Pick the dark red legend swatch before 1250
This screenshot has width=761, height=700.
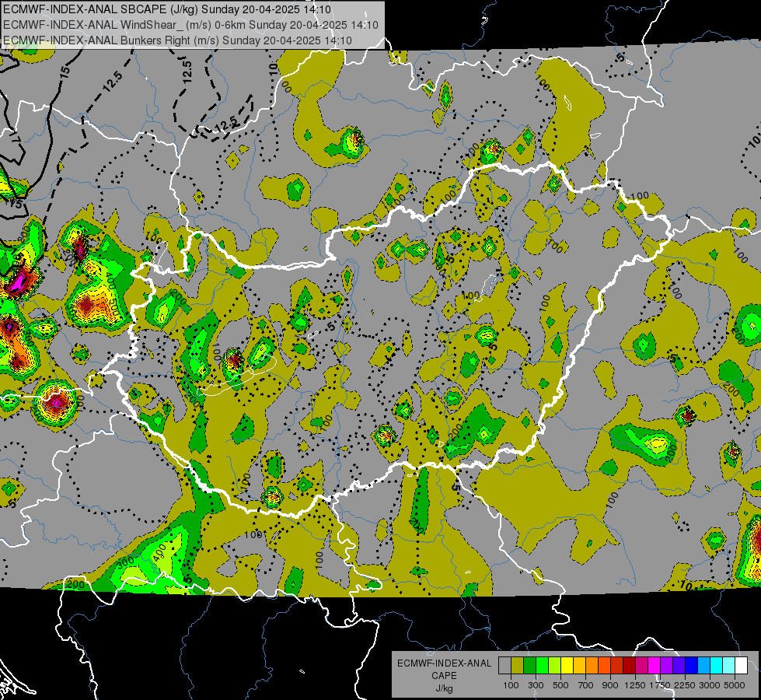[630, 665]
